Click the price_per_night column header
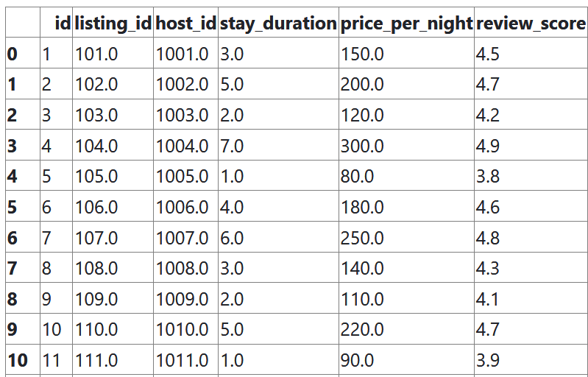Screen dimensions: 588x377 click(405, 24)
